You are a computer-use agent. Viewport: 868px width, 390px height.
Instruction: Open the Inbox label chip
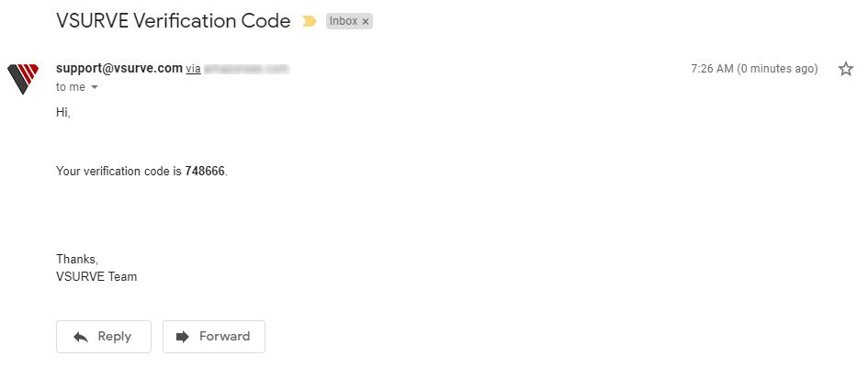(344, 21)
